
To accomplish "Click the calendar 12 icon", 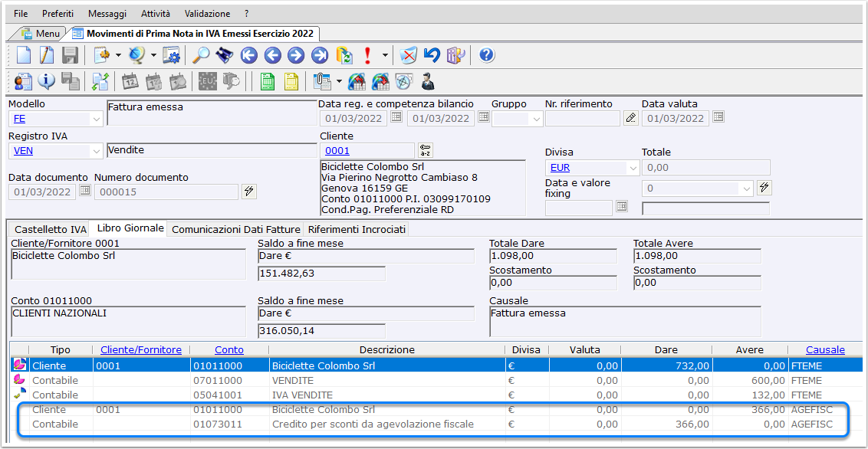I will pyautogui.click(x=130, y=82).
